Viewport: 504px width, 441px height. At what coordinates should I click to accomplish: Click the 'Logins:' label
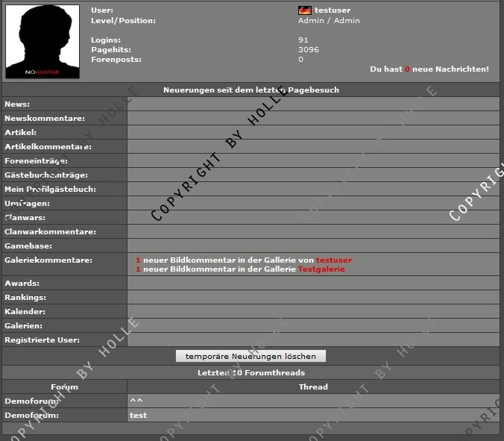point(106,40)
